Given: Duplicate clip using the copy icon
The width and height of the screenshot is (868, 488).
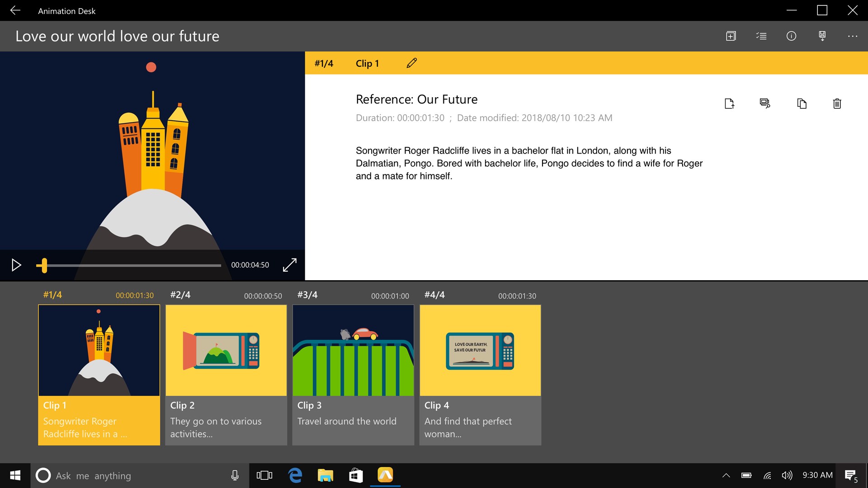Looking at the screenshot, I should [x=802, y=103].
